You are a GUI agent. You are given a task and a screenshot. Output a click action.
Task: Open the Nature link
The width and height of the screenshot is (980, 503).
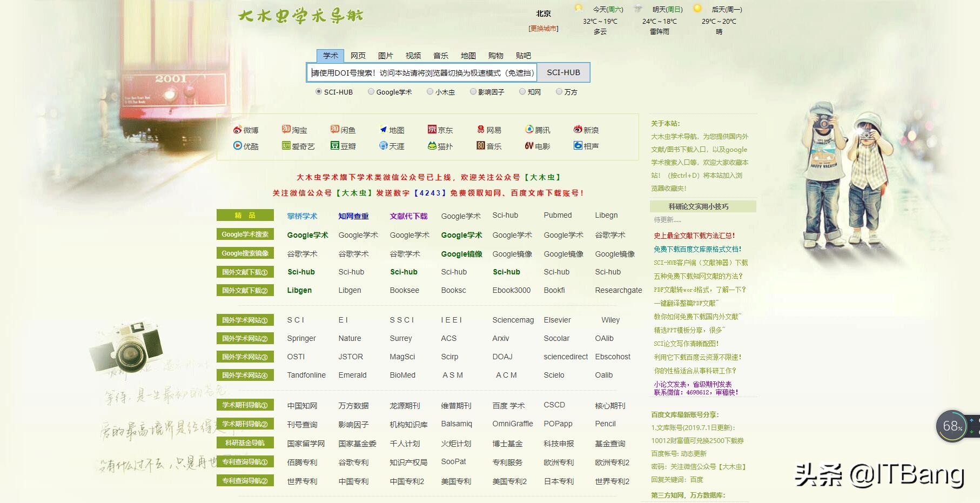coord(350,338)
